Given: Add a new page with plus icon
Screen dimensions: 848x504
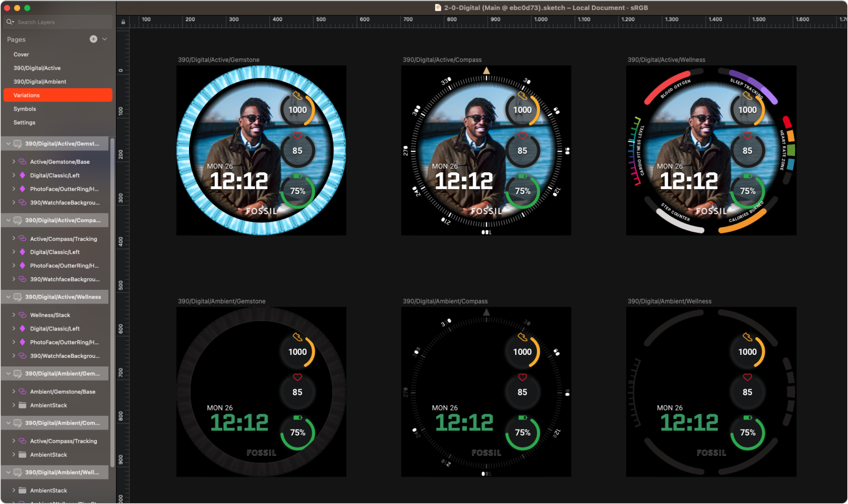Looking at the screenshot, I should (x=94, y=39).
